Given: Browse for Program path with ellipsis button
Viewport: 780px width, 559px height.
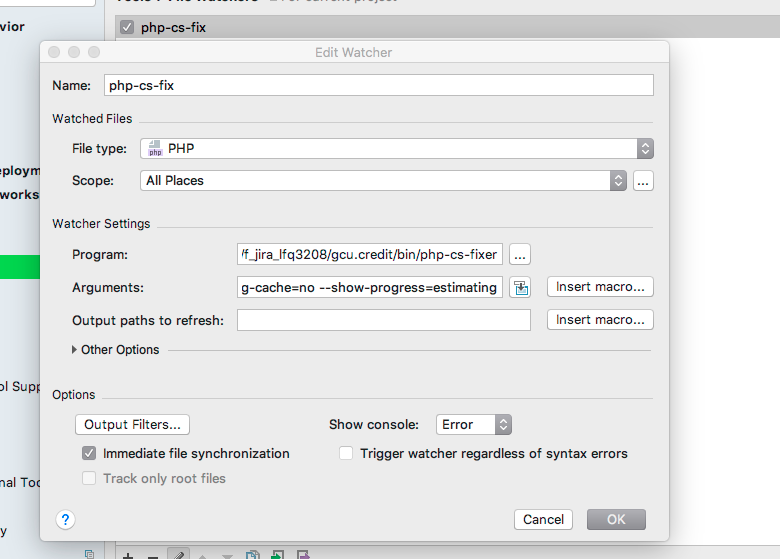Looking at the screenshot, I should click(x=519, y=254).
